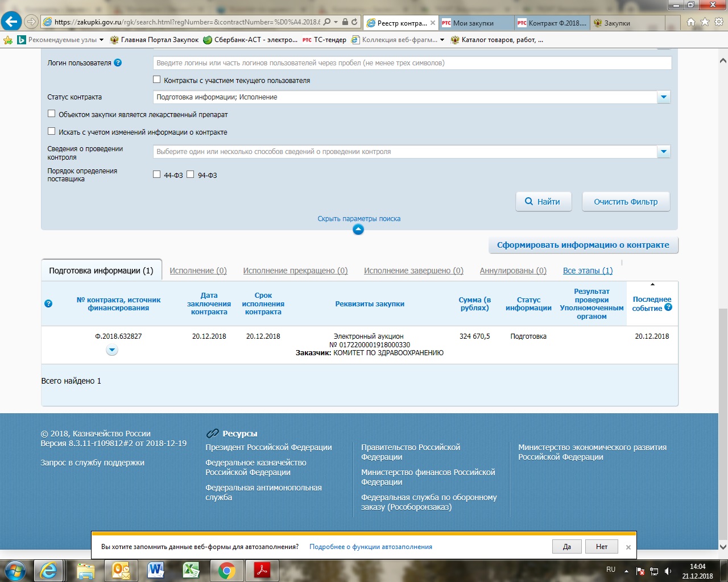Open Сбербанк-АСТ bookmark in favorites bar

point(250,40)
